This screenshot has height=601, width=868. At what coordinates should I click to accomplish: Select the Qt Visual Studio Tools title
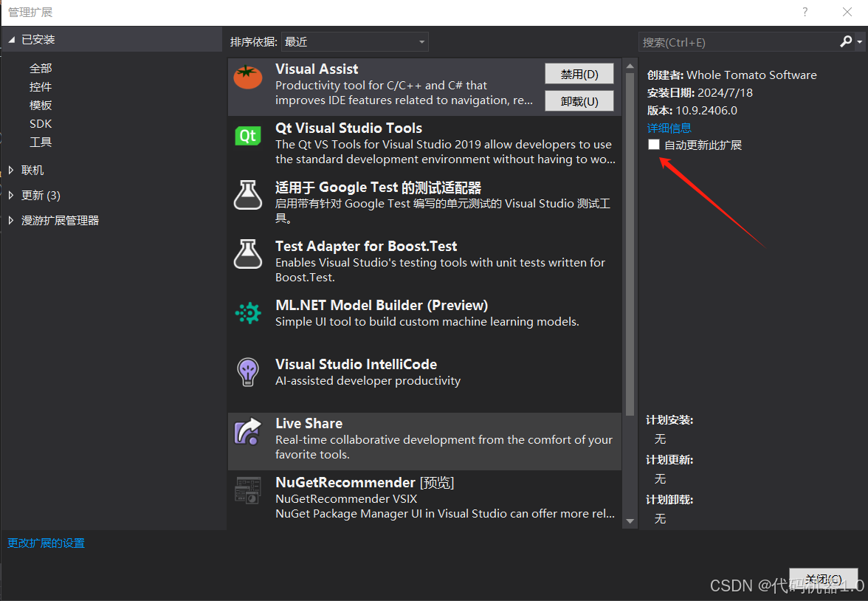[348, 128]
